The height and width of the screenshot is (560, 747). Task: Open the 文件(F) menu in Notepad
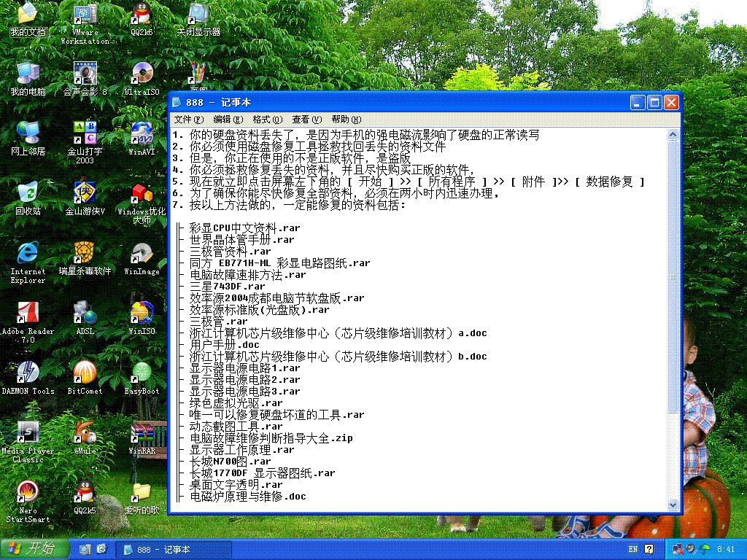pos(189,120)
